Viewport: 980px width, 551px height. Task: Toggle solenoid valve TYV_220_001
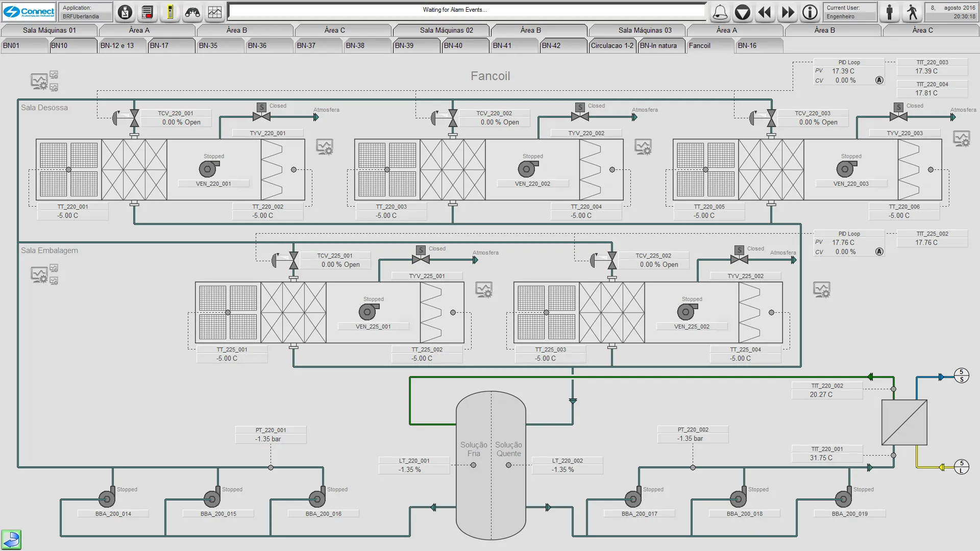pyautogui.click(x=261, y=116)
